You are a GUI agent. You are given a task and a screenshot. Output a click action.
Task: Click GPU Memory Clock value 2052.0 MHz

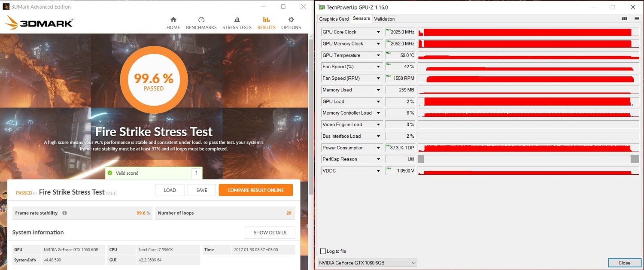pos(401,44)
